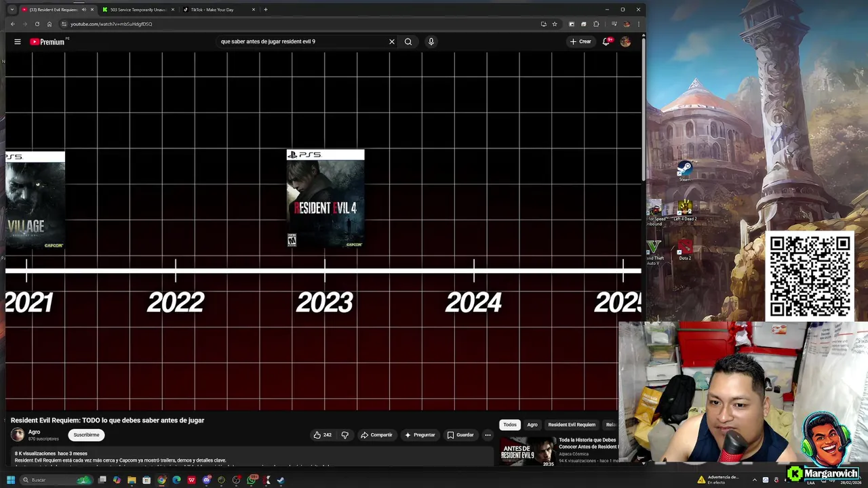This screenshot has height=488, width=868.
Task: Bookmark this page with star icon
Action: (x=555, y=24)
